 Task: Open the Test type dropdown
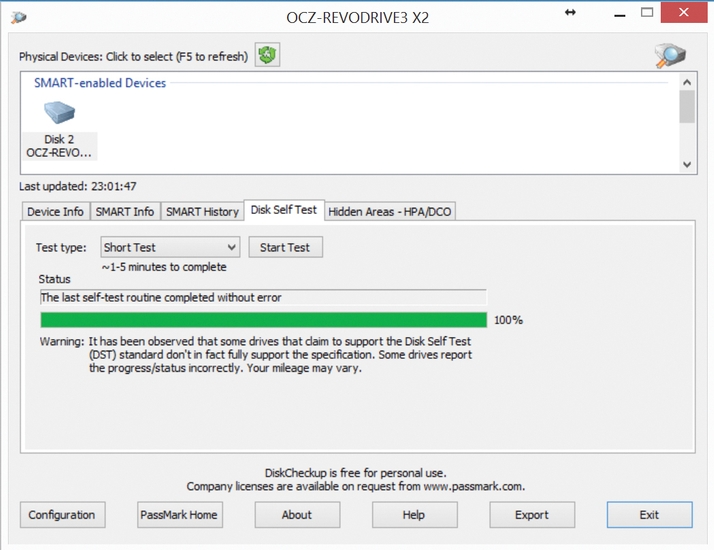click(170, 247)
